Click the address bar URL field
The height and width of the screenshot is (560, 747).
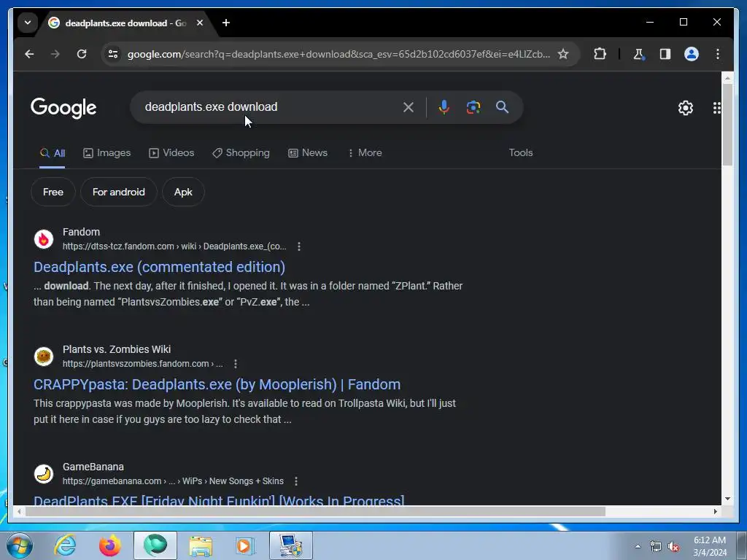(x=338, y=54)
